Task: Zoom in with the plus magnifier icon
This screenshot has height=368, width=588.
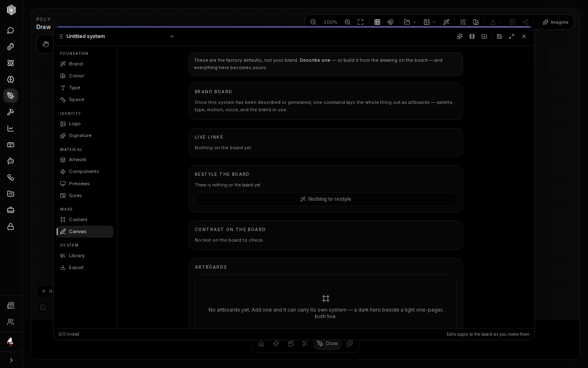Action: click(347, 22)
